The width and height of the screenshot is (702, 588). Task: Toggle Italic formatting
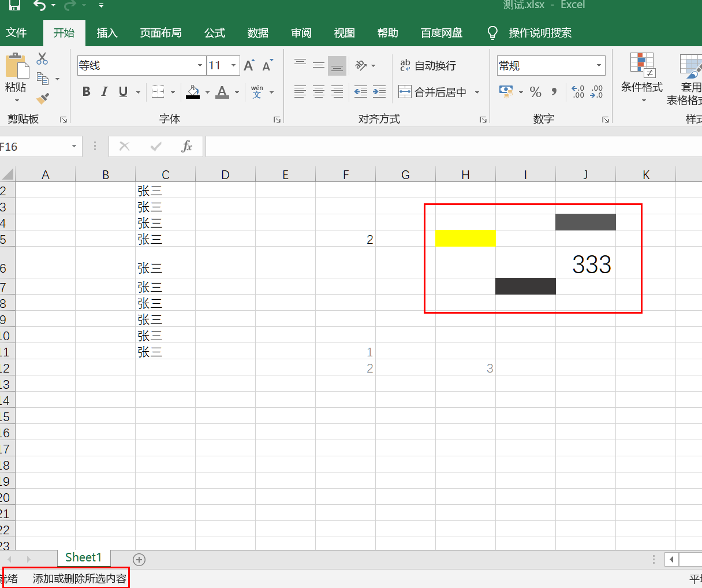(104, 92)
